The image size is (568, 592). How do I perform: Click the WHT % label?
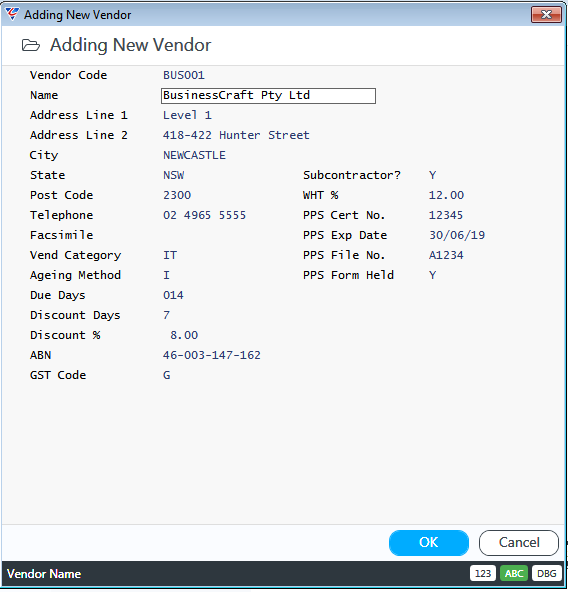coord(321,195)
